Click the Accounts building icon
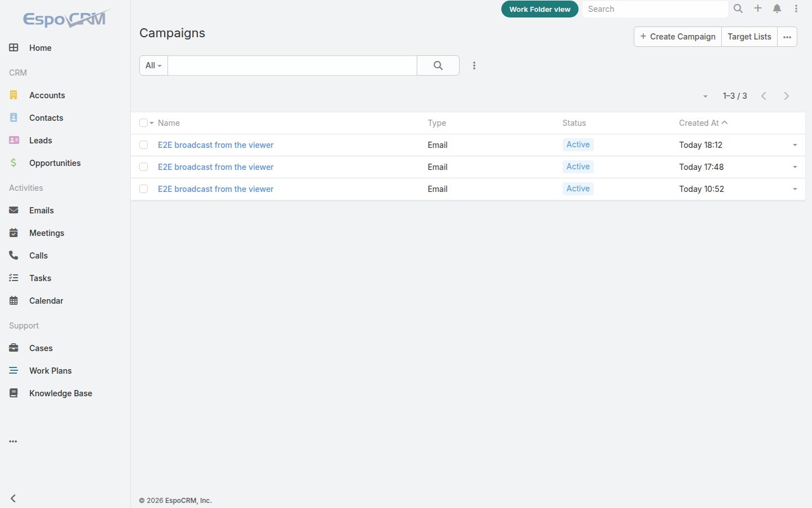 click(x=14, y=95)
